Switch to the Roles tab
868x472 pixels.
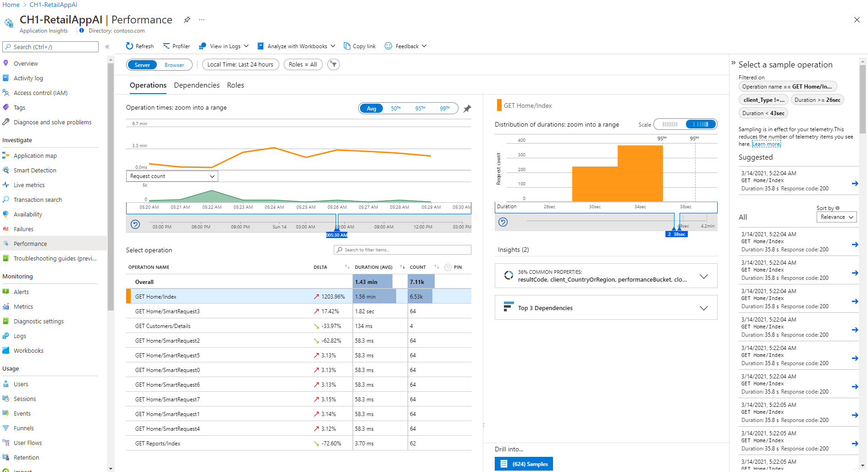tap(235, 85)
